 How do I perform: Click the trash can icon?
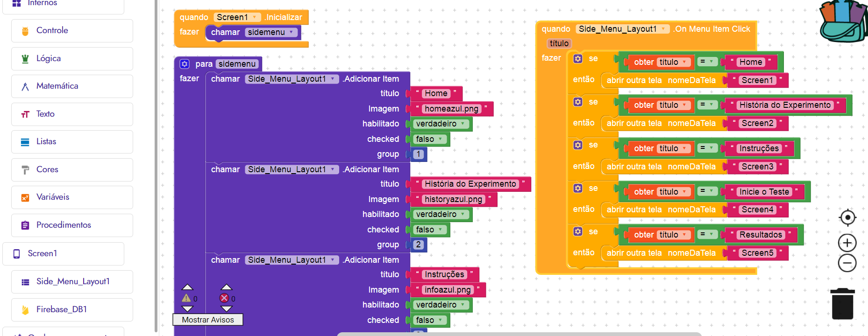click(842, 304)
